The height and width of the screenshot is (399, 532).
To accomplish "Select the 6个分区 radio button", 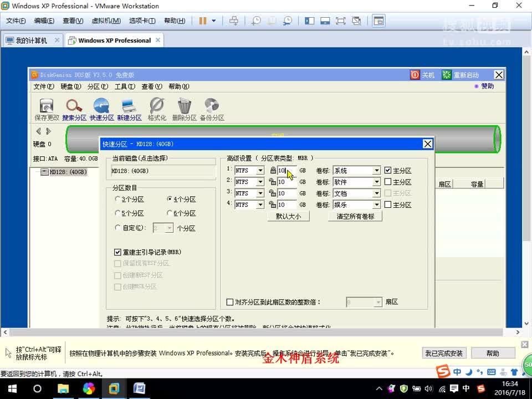I will [171, 213].
